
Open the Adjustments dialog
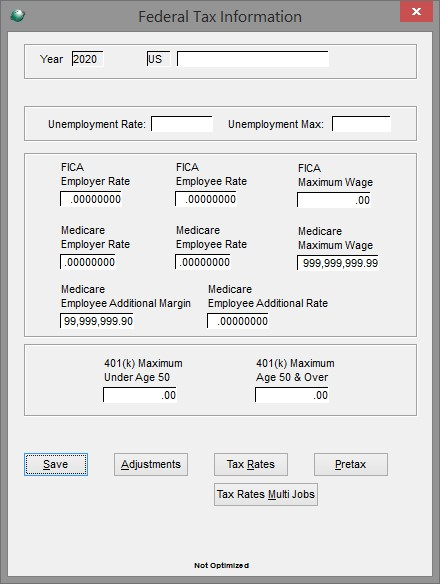pyautogui.click(x=151, y=464)
